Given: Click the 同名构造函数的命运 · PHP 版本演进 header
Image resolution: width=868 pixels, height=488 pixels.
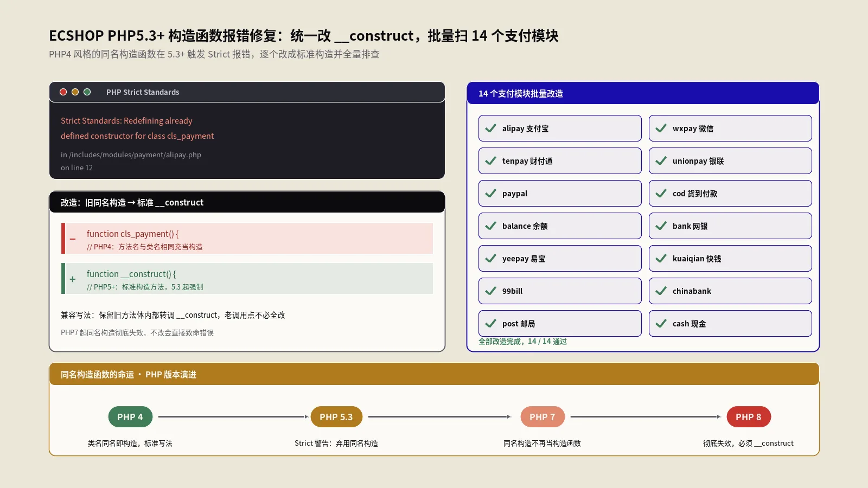Looking at the screenshot, I should coord(434,374).
